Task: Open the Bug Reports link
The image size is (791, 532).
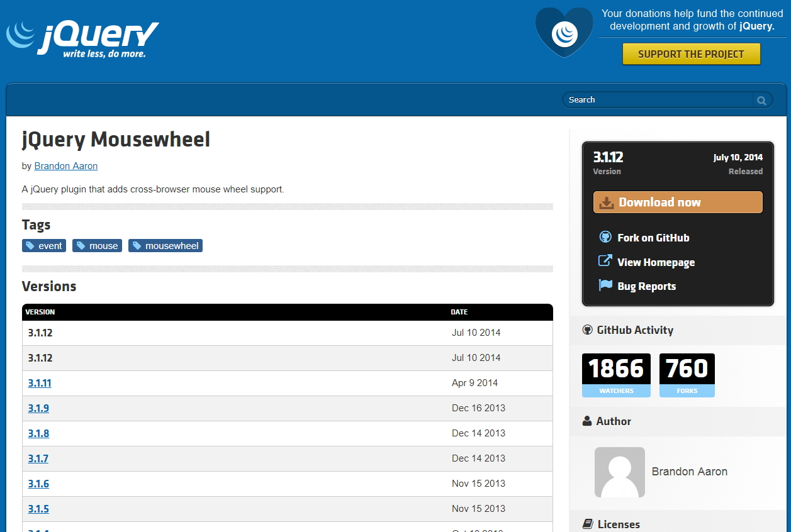Action: click(x=647, y=286)
